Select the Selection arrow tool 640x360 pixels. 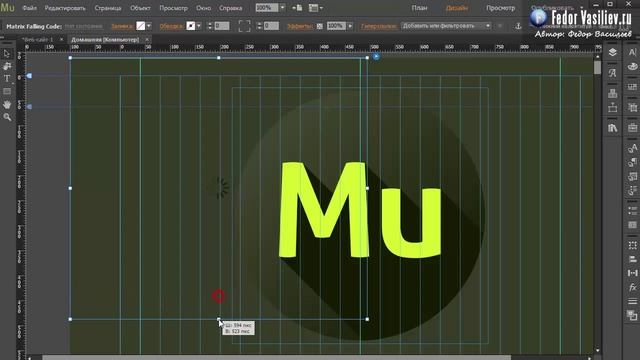(x=7, y=54)
